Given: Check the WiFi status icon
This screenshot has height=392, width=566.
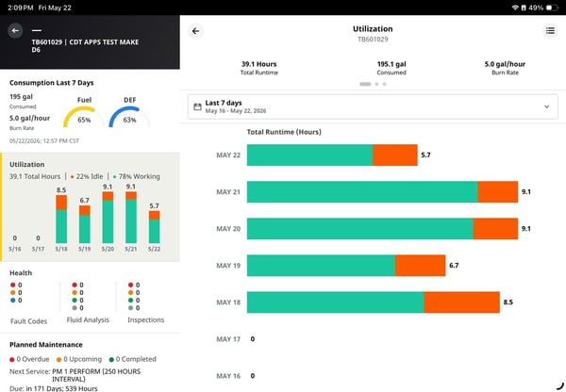Looking at the screenshot, I should coord(515,8).
